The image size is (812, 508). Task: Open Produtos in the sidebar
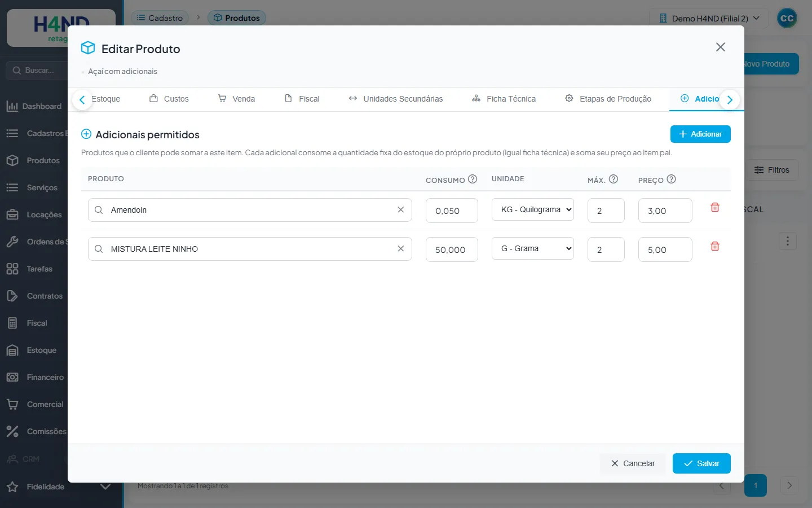(x=34, y=160)
